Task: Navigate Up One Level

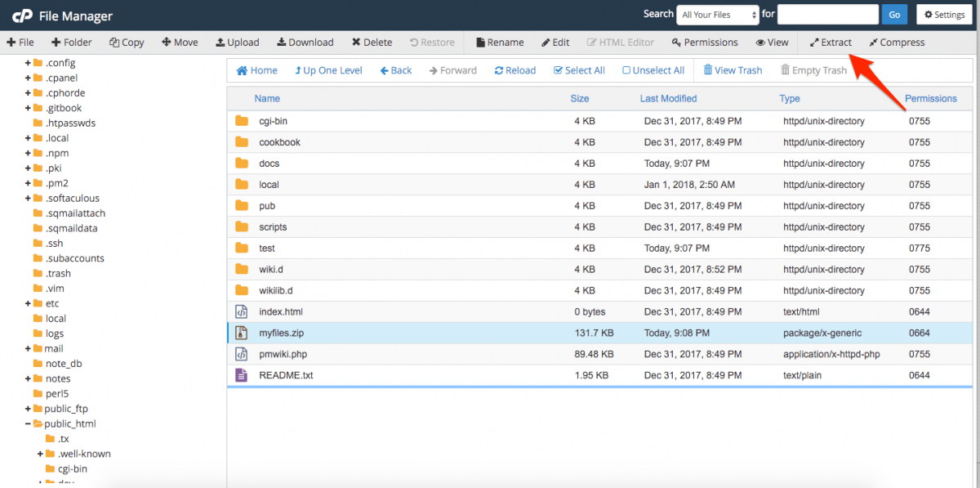Action: click(328, 70)
